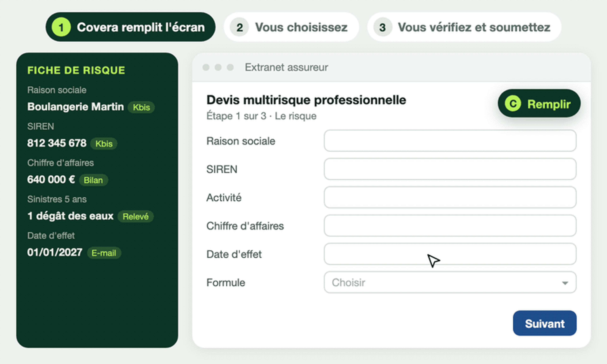Click the Sinistres 5 ans label
This screenshot has height=364, width=607.
[57, 199]
